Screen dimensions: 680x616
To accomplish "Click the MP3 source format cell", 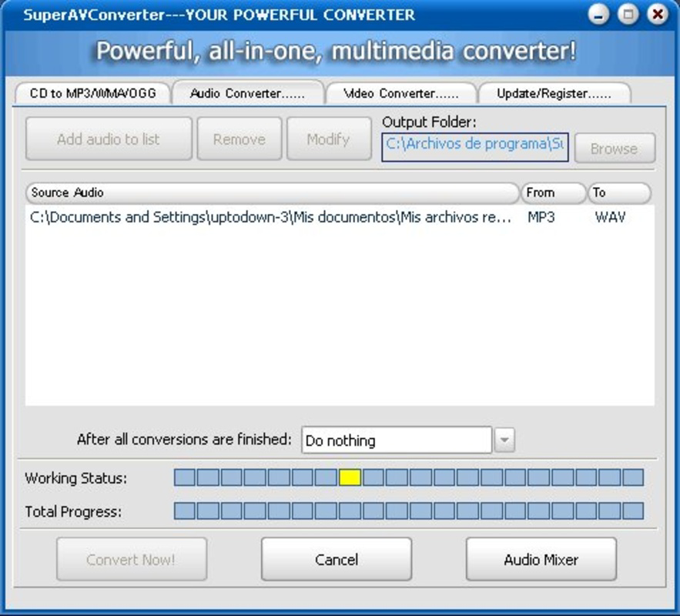I will point(541,217).
